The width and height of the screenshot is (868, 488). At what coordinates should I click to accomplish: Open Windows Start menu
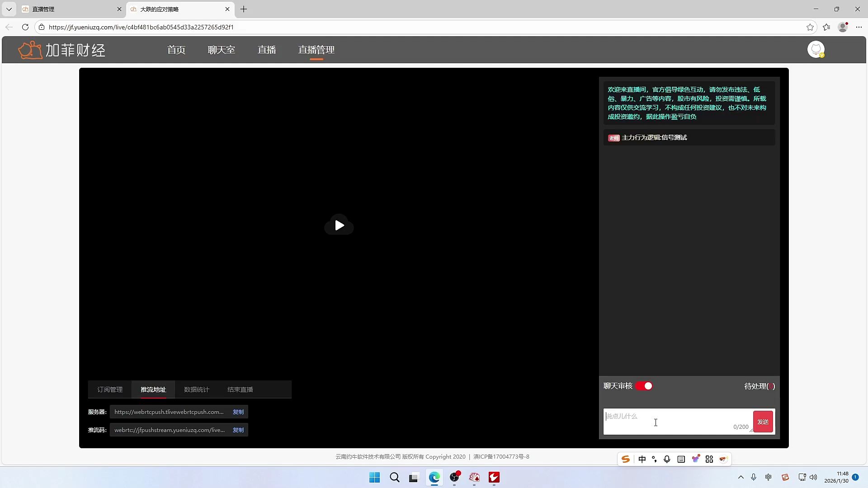[x=374, y=478]
